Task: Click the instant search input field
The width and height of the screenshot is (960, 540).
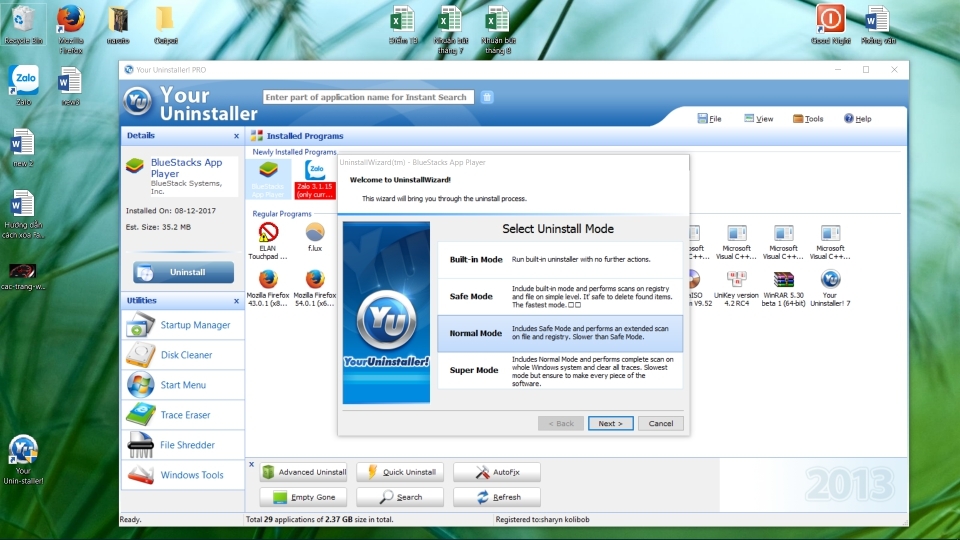Action: tap(369, 97)
